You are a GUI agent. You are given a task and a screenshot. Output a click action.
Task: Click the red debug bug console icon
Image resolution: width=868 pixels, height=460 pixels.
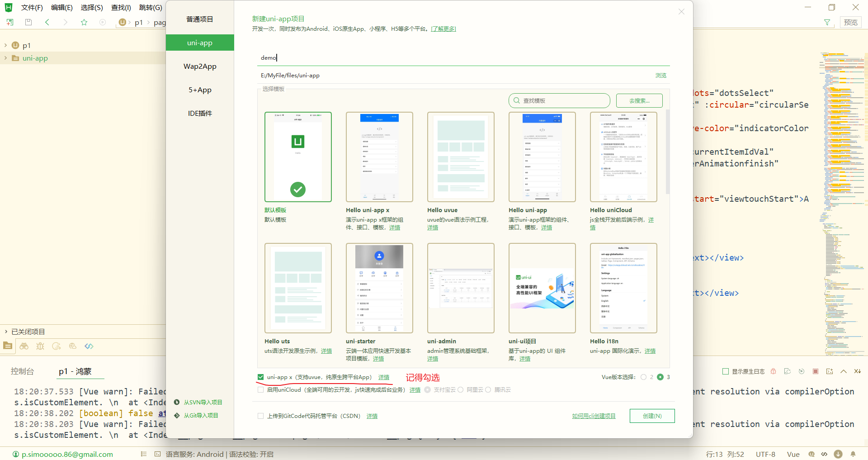[774, 371]
